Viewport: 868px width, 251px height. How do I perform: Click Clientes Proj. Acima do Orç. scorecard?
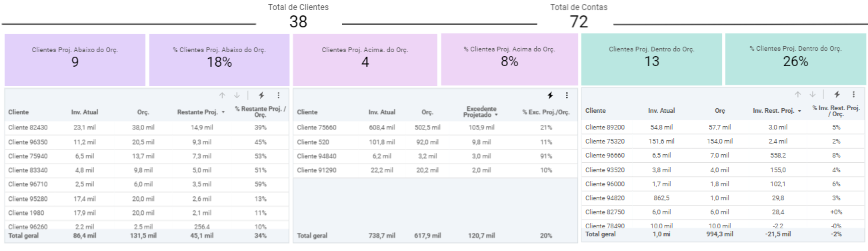tap(365, 60)
